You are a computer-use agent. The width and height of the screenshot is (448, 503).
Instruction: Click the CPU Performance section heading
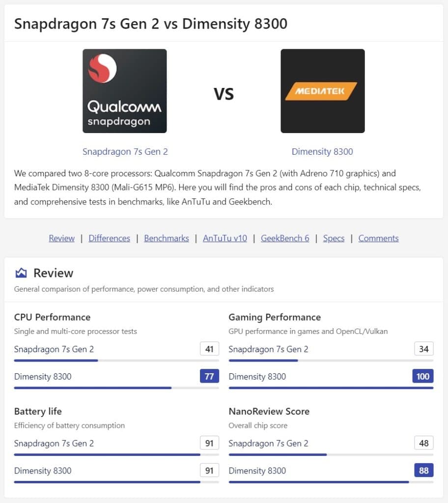tap(52, 317)
